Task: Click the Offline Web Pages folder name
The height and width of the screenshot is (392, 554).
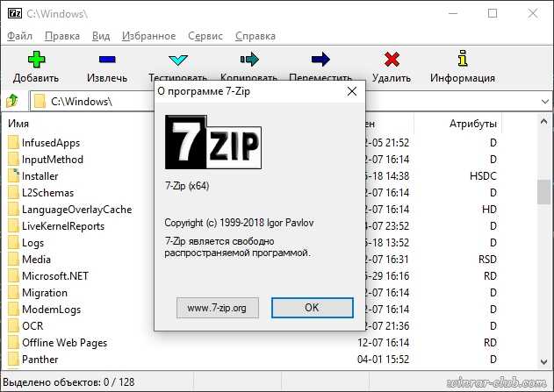Action: [x=64, y=343]
